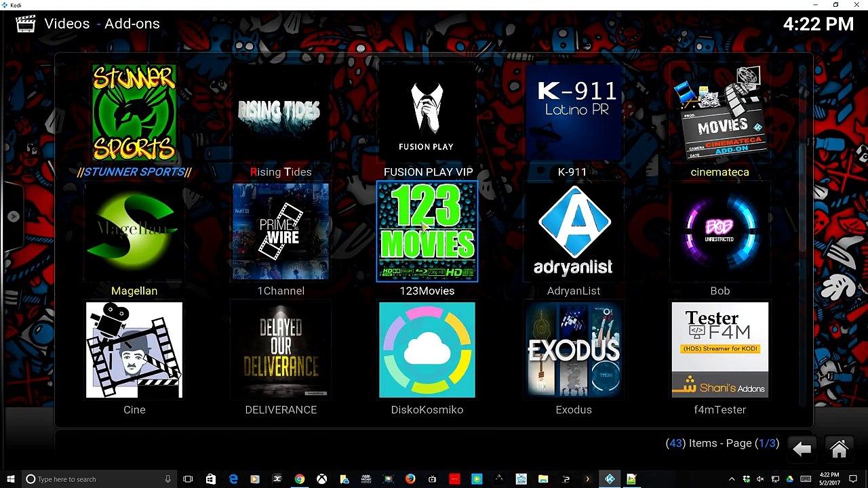
Task: Open Google Chrome from taskbar
Action: 299,479
